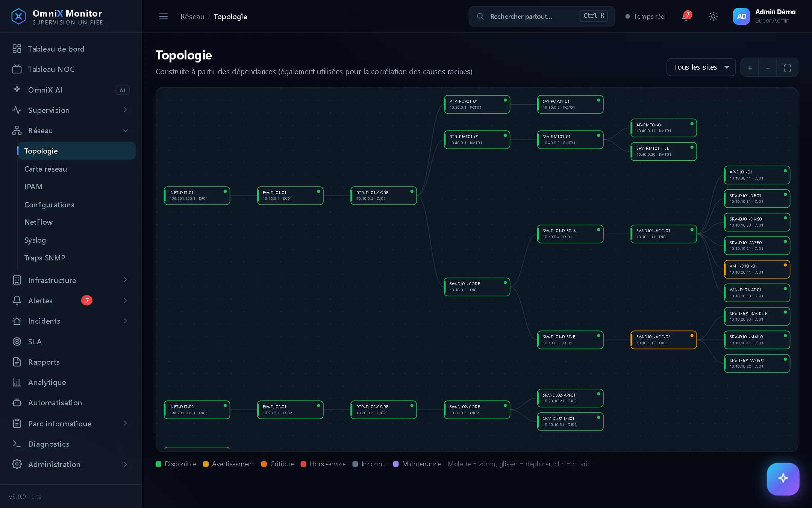Click the AD user avatar
This screenshot has width=812, height=508.
[x=741, y=17]
